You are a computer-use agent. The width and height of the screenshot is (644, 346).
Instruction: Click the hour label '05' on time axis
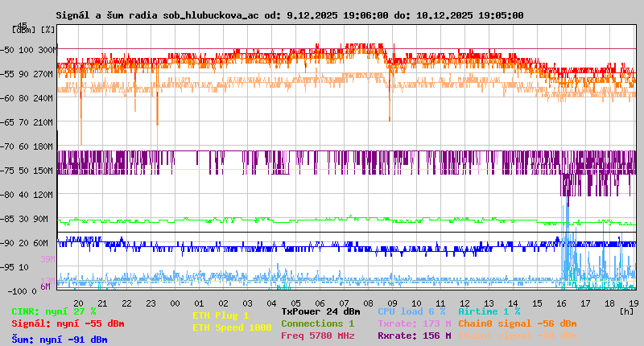[x=295, y=303]
